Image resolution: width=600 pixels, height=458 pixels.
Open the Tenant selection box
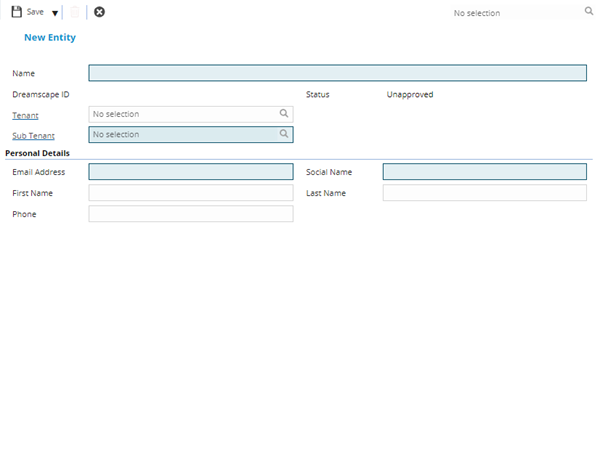pos(180,114)
